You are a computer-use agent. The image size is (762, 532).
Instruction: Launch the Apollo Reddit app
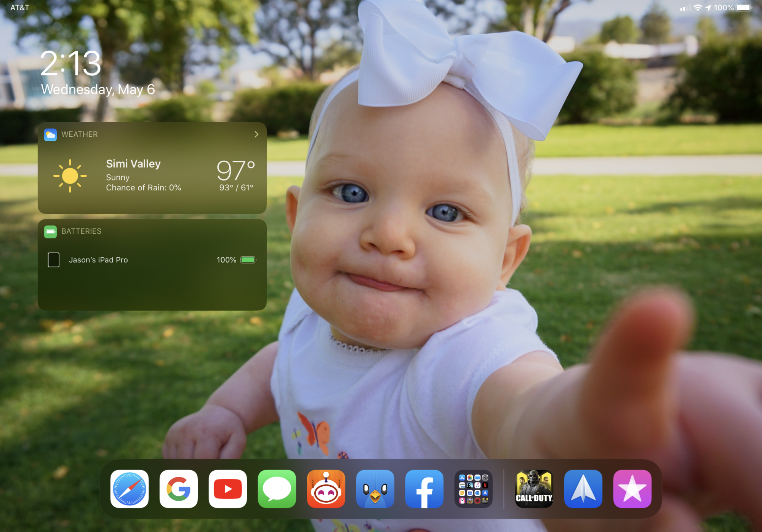(x=326, y=489)
